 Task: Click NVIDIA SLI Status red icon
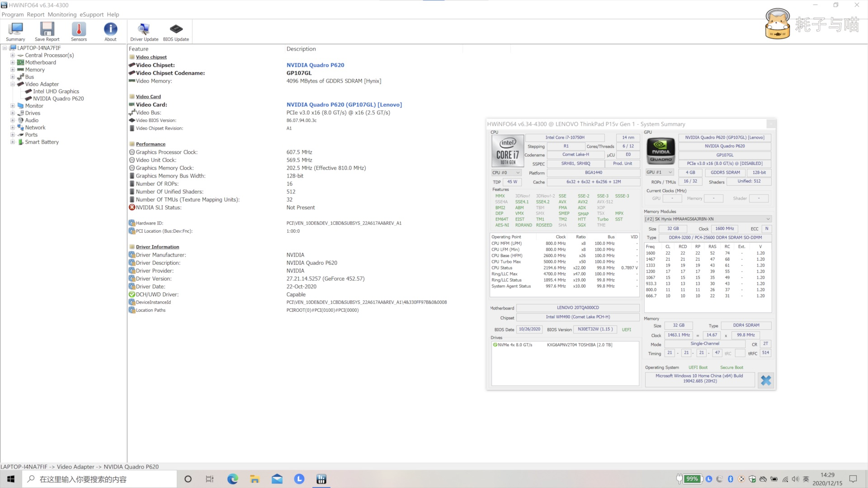pyautogui.click(x=132, y=207)
